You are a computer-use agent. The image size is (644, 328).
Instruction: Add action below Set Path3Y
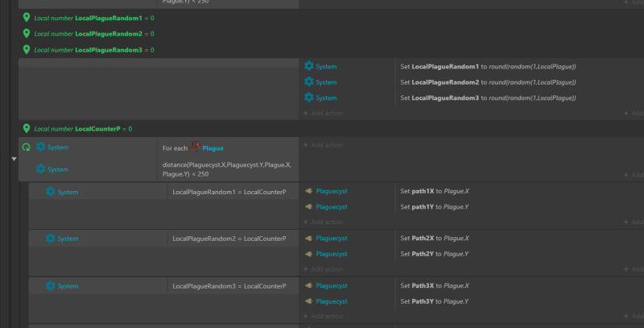[323, 316]
